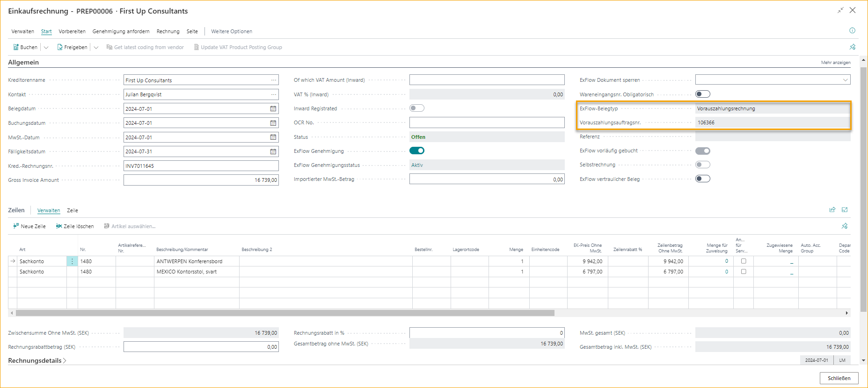
Task: Click Art column header in lines grid
Action: [x=22, y=250]
